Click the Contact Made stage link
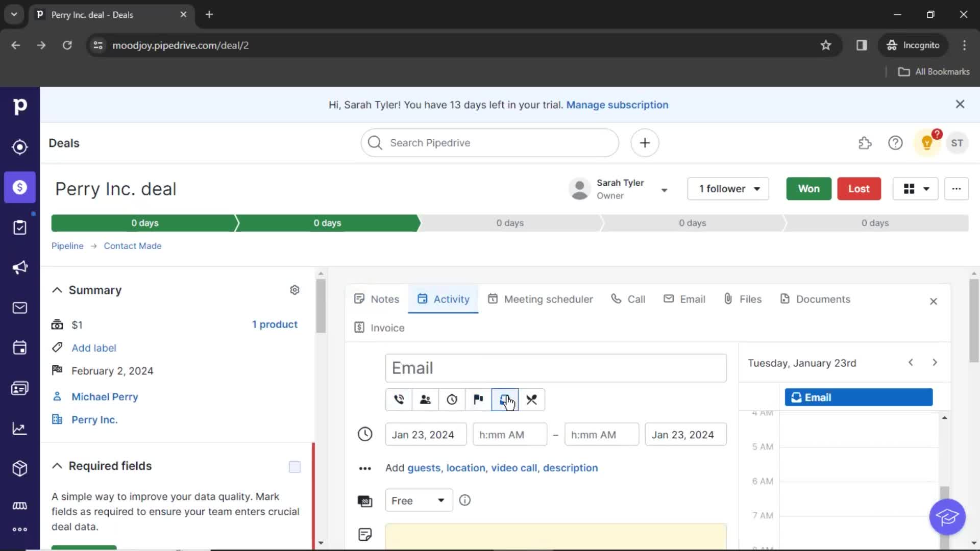 click(x=133, y=246)
